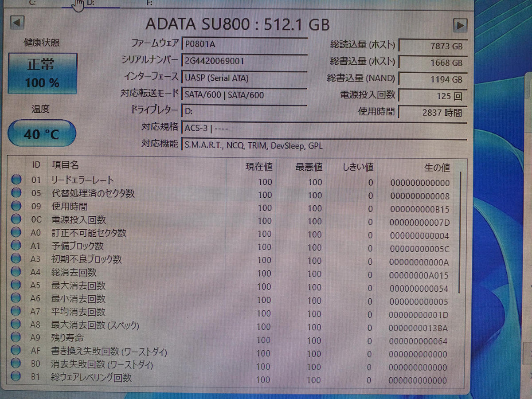Click the features field S.M.A.R.T., NCQ, TRIM
Screen dimensions: 532x399
[324, 145]
